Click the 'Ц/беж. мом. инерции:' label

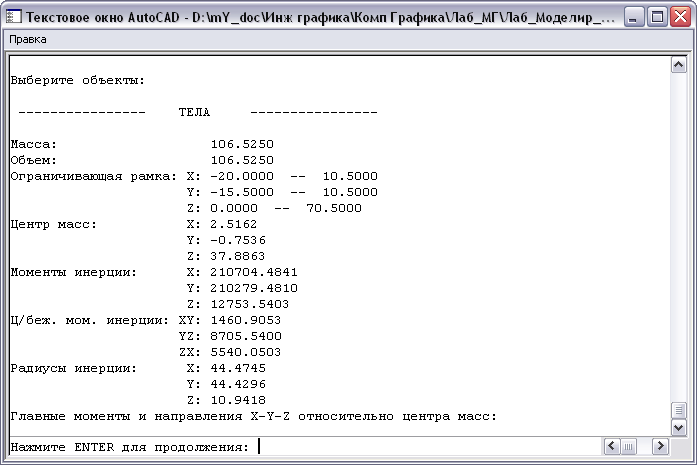pos(90,321)
